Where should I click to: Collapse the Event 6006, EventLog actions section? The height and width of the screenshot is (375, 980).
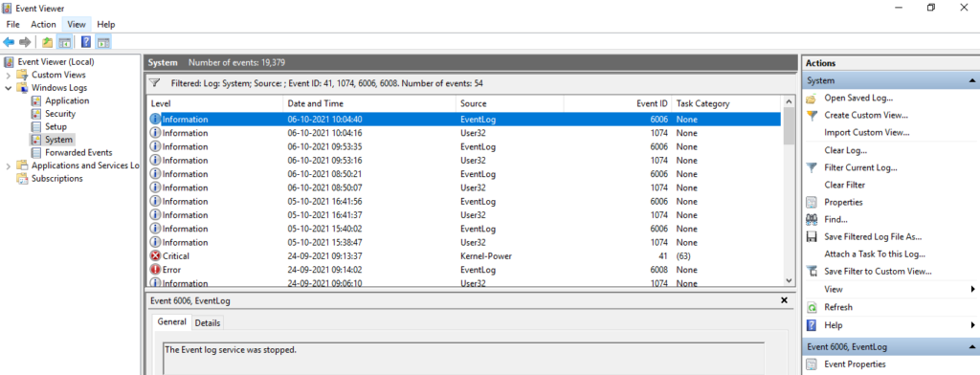[972, 347]
